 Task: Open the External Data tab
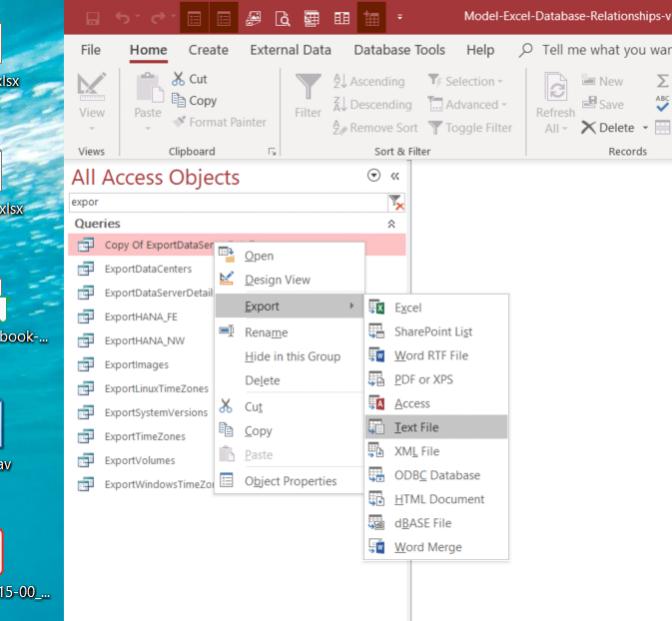pos(291,50)
